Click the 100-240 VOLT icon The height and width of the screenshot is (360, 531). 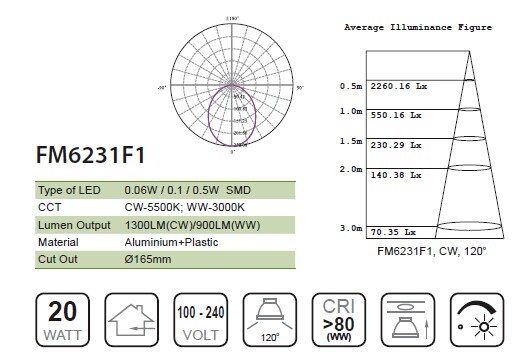[x=201, y=320]
